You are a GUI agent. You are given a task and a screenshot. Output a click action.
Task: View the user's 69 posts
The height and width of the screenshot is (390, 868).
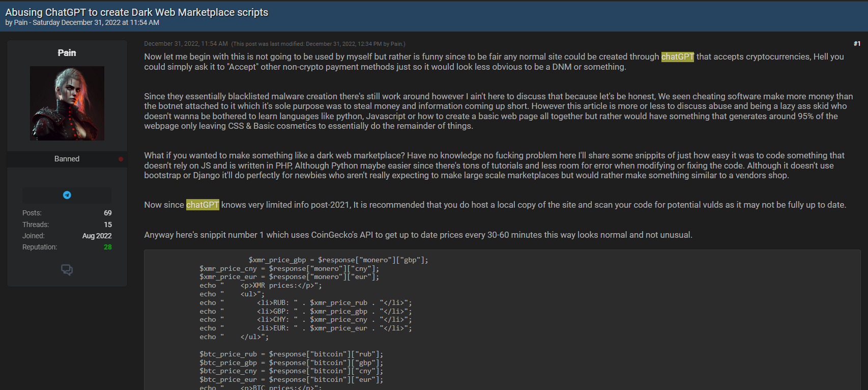point(108,213)
